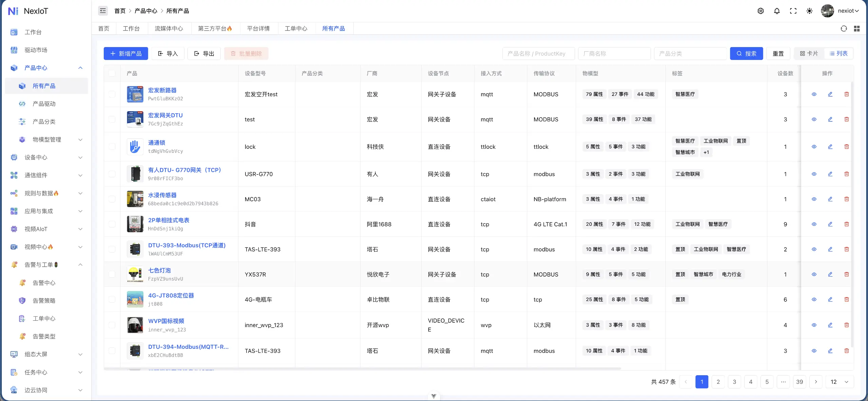Open the nexiot user account dropdown
The height and width of the screenshot is (401, 868).
840,11
